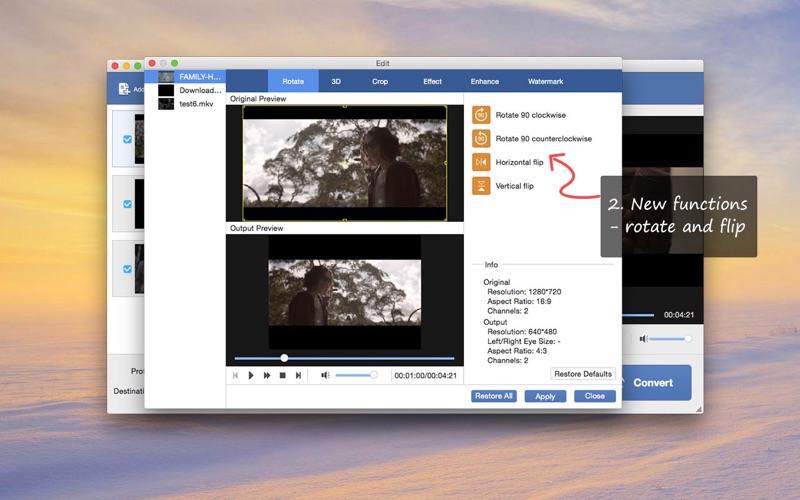Toggle the second video item checkbox

pyautogui.click(x=128, y=204)
